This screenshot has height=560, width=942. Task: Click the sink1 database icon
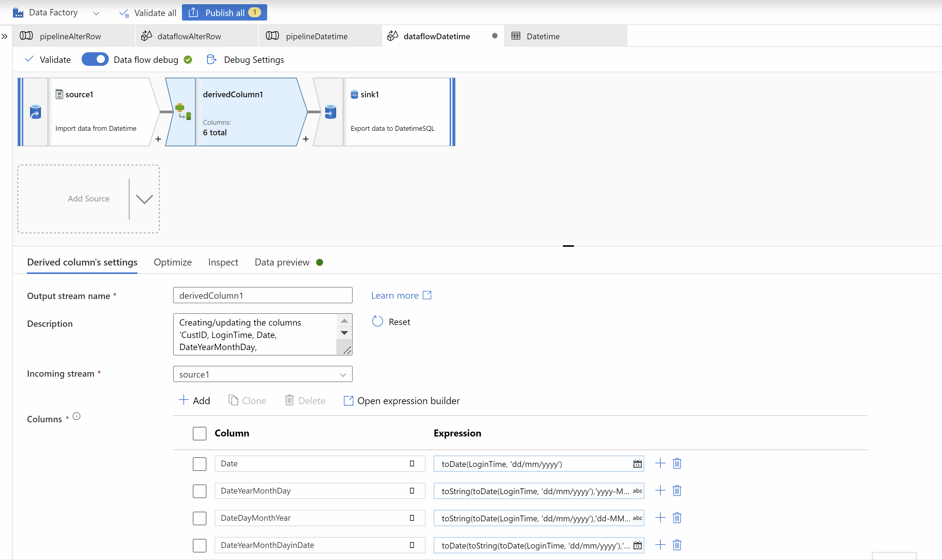pyautogui.click(x=330, y=112)
